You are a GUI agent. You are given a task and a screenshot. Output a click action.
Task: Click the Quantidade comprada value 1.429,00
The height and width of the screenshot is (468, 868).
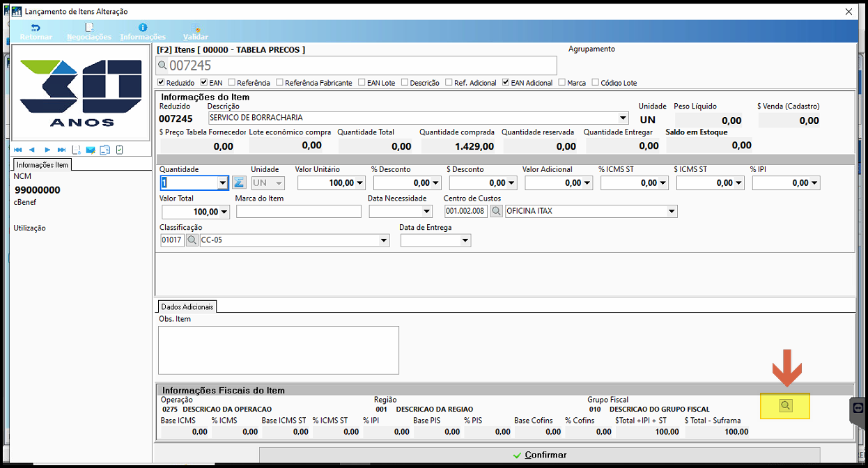point(475,146)
